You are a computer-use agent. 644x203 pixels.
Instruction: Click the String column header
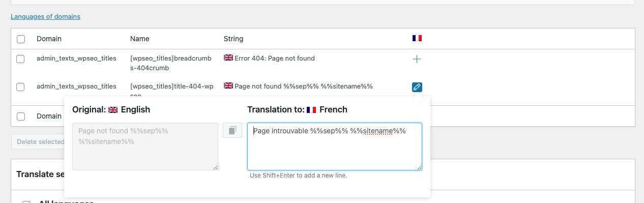point(233,39)
